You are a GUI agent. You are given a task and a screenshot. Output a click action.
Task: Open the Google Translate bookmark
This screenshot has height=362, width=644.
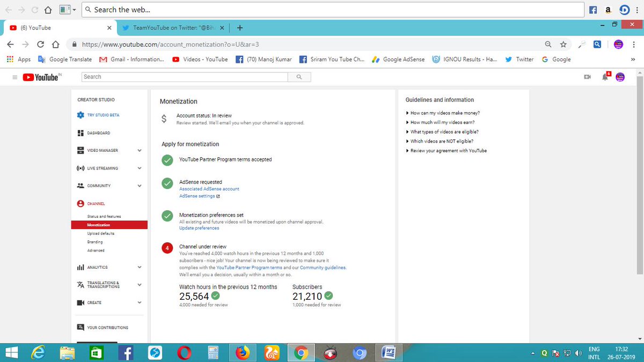(65, 60)
